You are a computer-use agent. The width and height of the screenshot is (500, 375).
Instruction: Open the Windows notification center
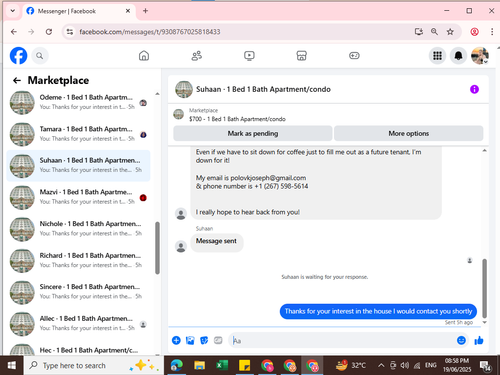(485, 366)
